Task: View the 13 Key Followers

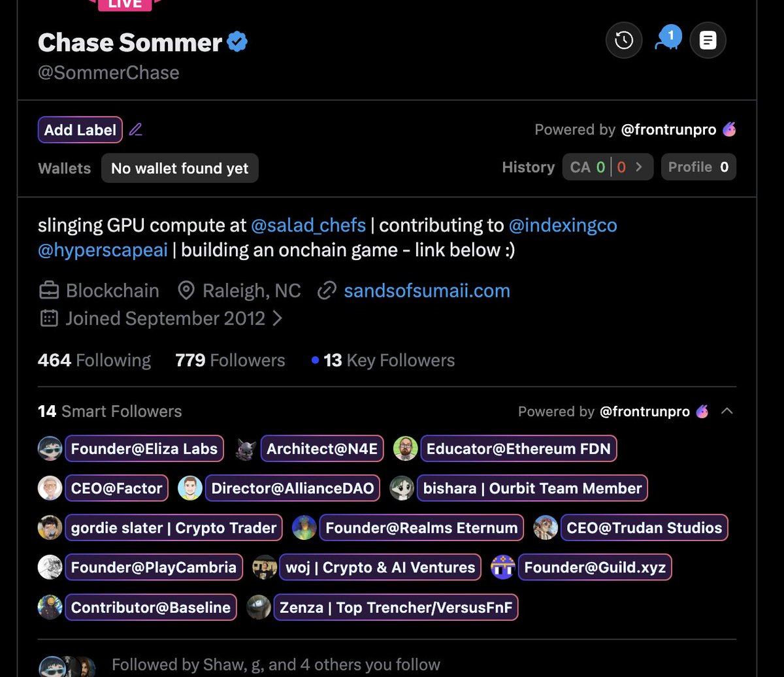Action: [383, 360]
